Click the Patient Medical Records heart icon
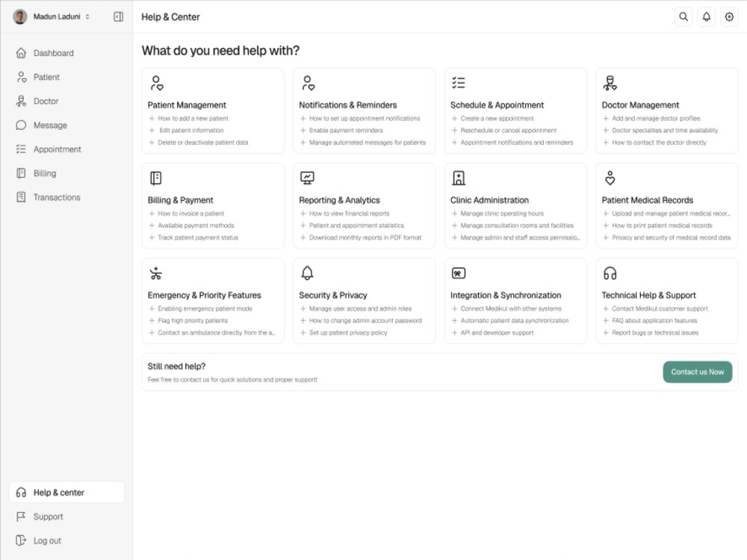The width and height of the screenshot is (747, 560). pyautogui.click(x=610, y=178)
